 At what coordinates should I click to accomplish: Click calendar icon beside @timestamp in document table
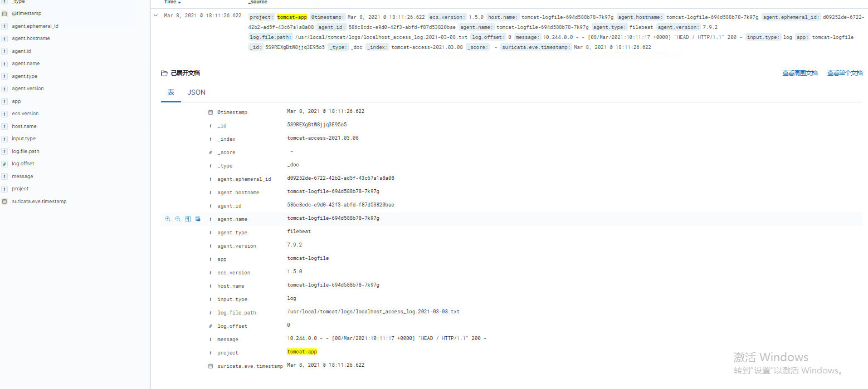point(211,112)
